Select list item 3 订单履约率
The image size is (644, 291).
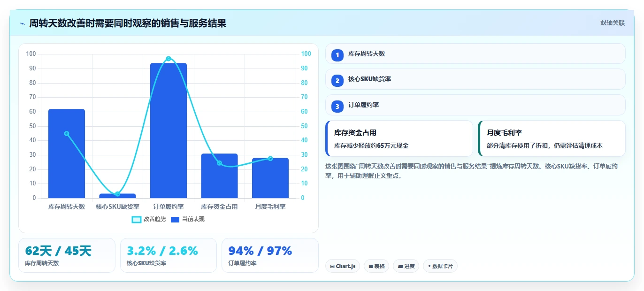(475, 105)
